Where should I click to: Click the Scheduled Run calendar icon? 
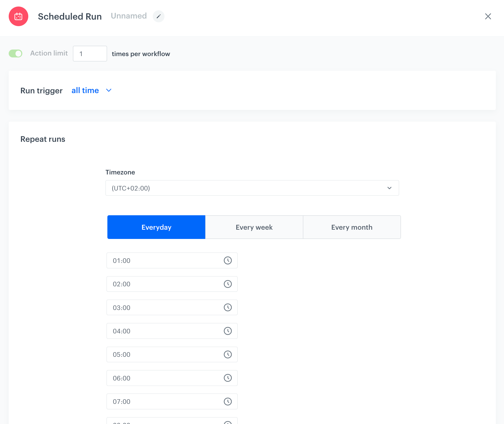click(x=18, y=16)
